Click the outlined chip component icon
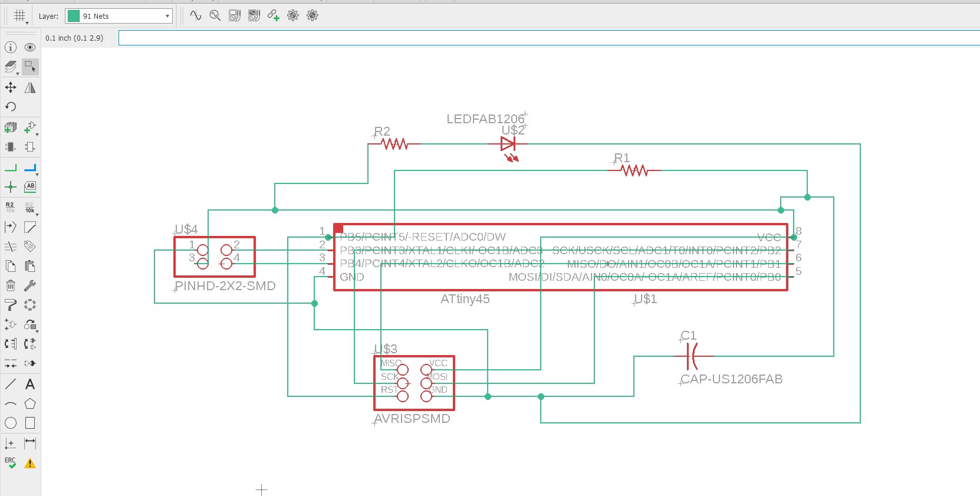The width and height of the screenshot is (980, 496). (x=30, y=147)
